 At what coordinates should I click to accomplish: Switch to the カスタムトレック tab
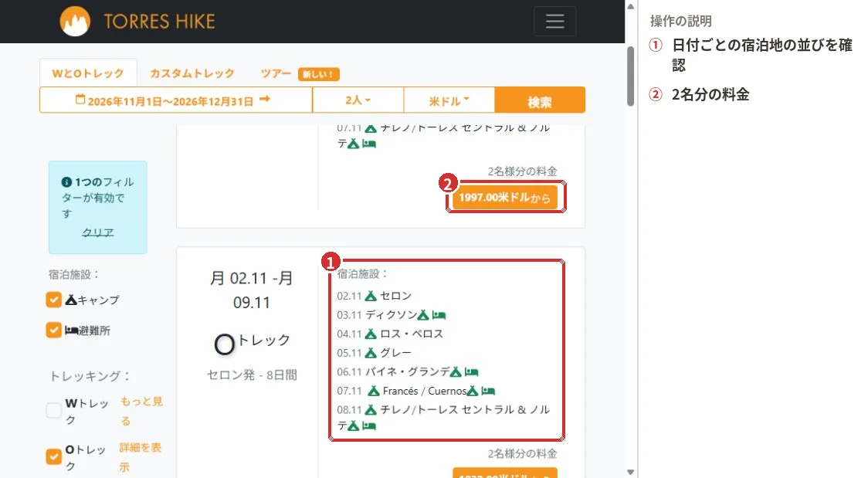tap(192, 73)
